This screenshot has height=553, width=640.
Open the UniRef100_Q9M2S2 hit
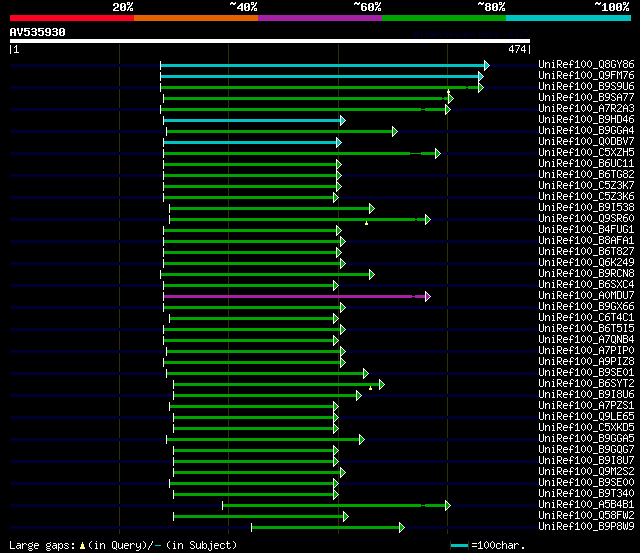point(586,472)
